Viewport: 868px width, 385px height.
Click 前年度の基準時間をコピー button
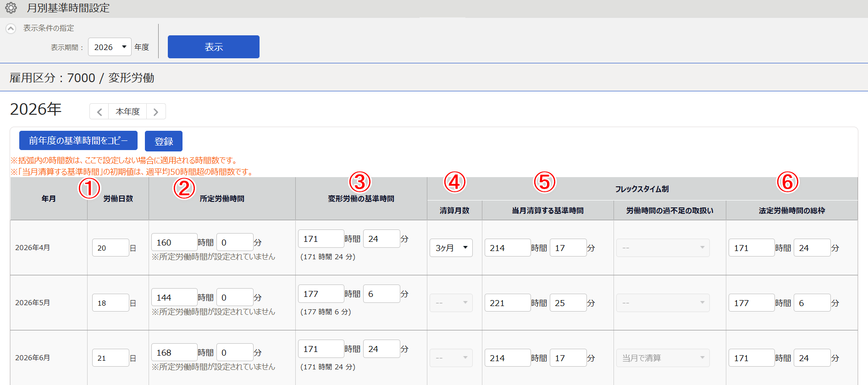click(78, 140)
